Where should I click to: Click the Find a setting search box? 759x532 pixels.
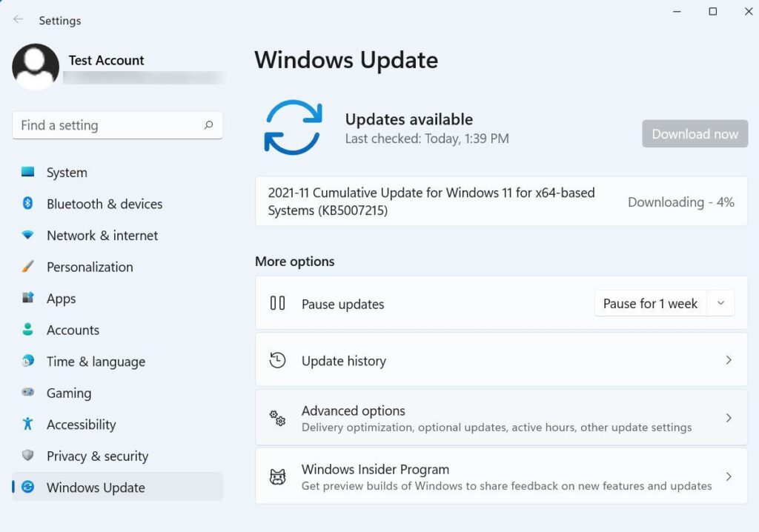coord(117,125)
